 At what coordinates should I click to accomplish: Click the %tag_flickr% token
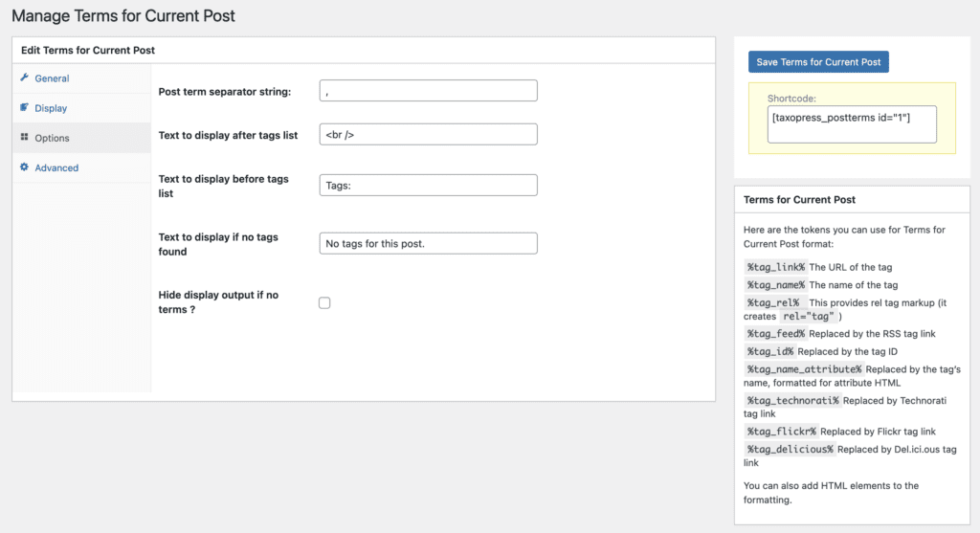[x=781, y=432]
